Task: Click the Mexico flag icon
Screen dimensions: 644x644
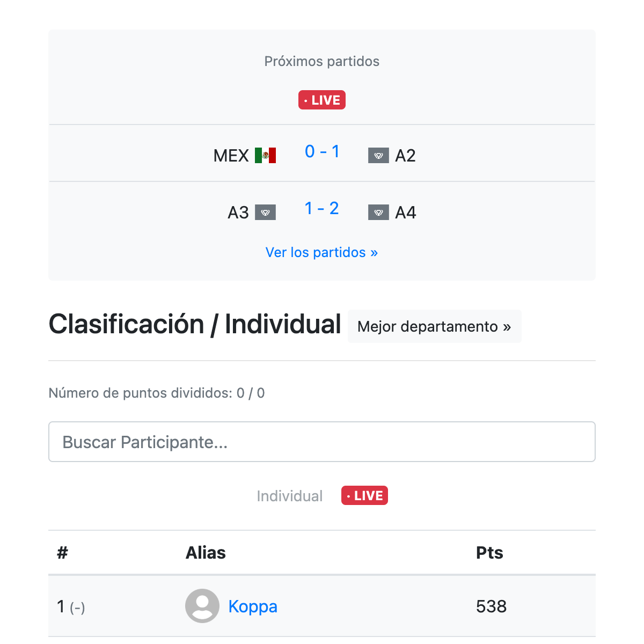Action: coord(267,155)
